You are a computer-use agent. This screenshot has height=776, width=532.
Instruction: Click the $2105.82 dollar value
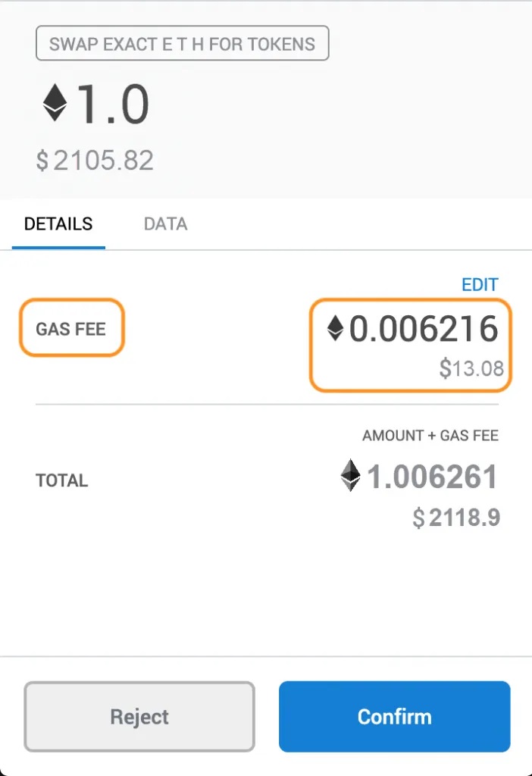click(x=95, y=161)
